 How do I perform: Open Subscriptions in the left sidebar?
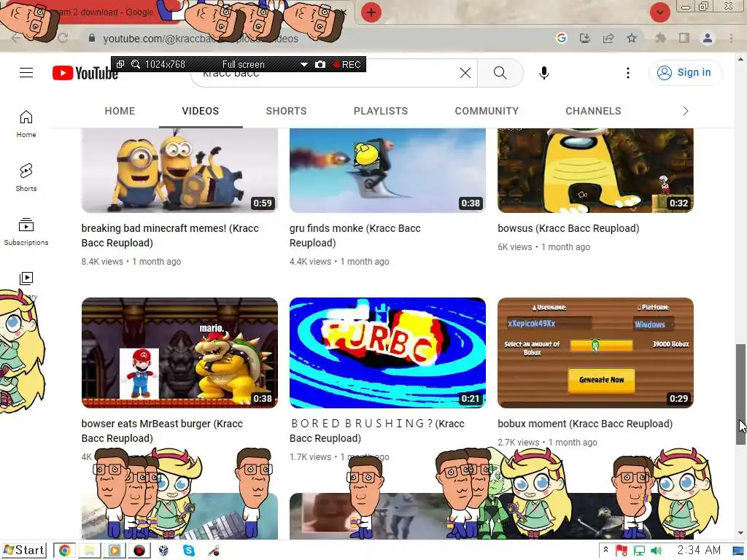coord(26,231)
